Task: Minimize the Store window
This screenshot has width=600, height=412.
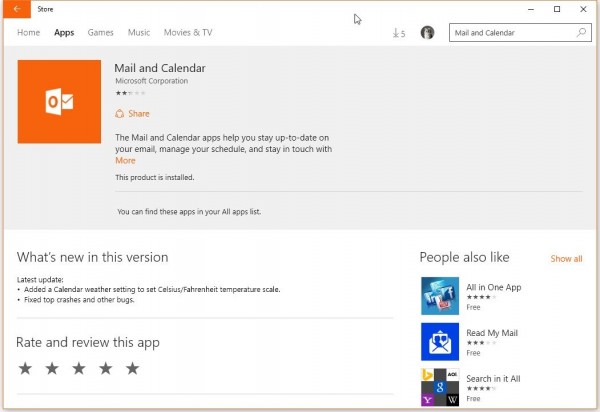Action: (531, 9)
